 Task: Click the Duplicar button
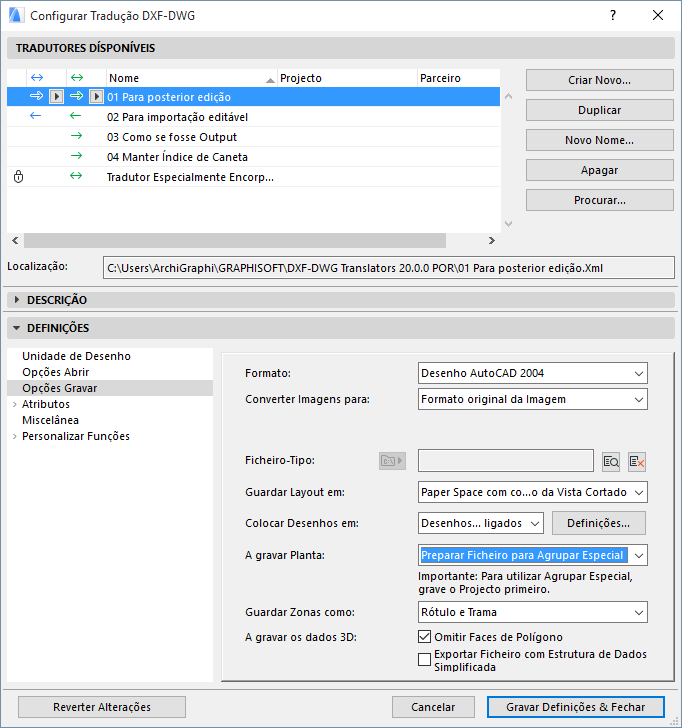tap(599, 110)
